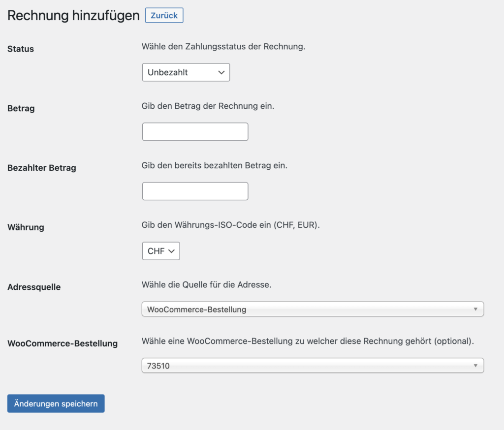Viewport: 504px width, 430px height.
Task: Open the Adressquelle dropdown
Action: (313, 309)
